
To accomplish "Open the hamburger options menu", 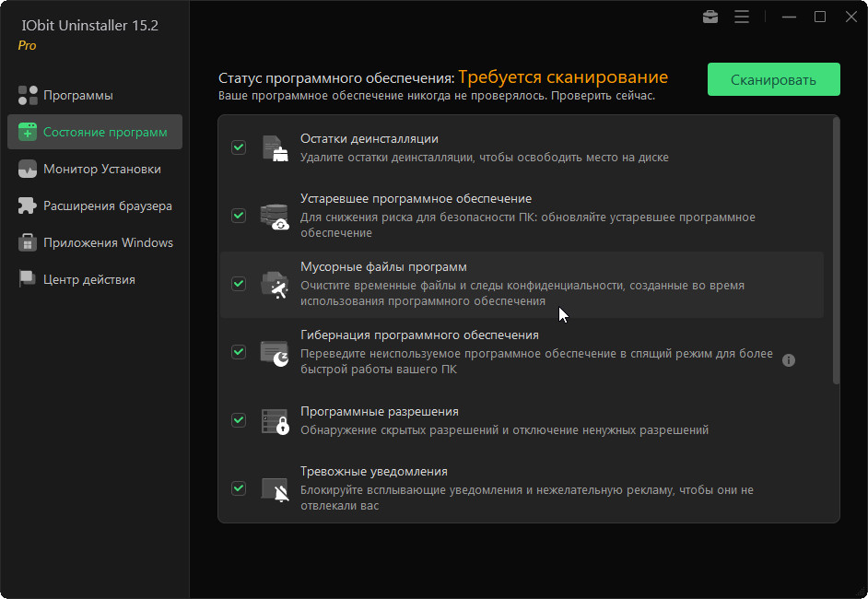I will coord(742,17).
